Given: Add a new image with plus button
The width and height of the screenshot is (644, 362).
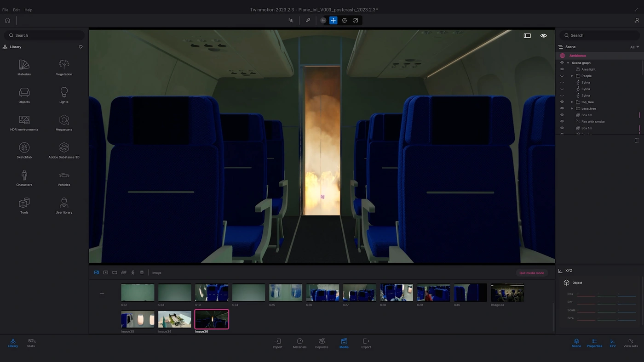Looking at the screenshot, I should click(x=102, y=294).
